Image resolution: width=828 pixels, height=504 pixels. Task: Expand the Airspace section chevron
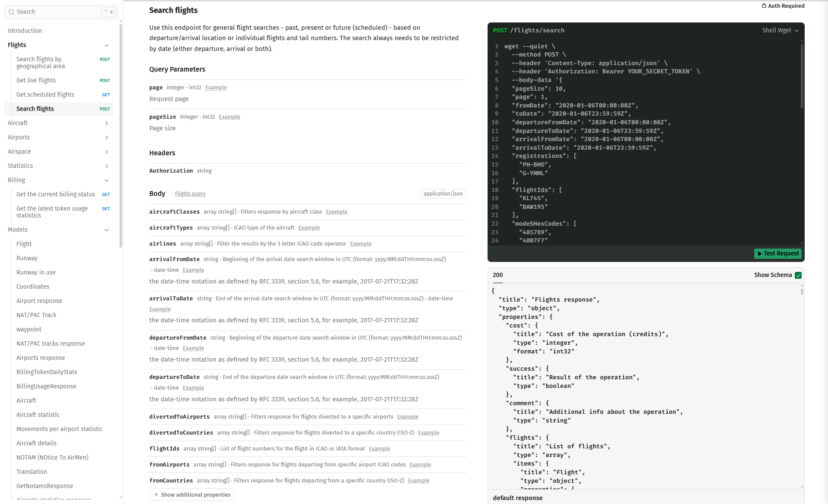coord(107,152)
